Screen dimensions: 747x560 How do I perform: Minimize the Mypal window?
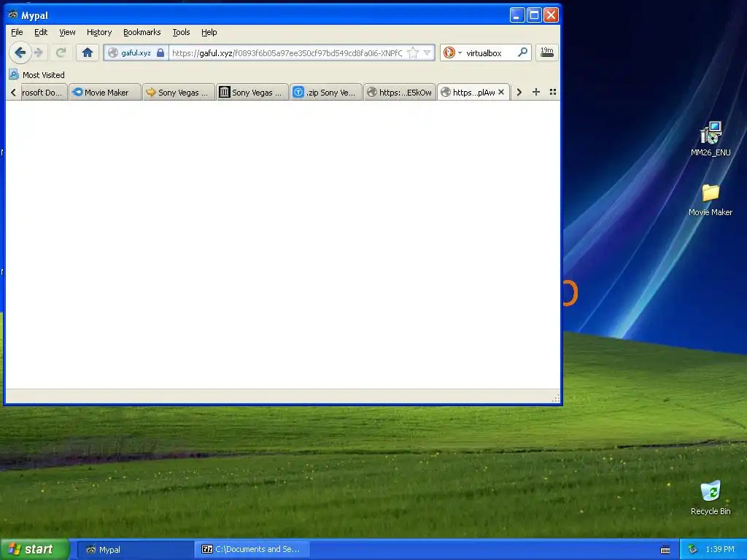[x=517, y=15]
